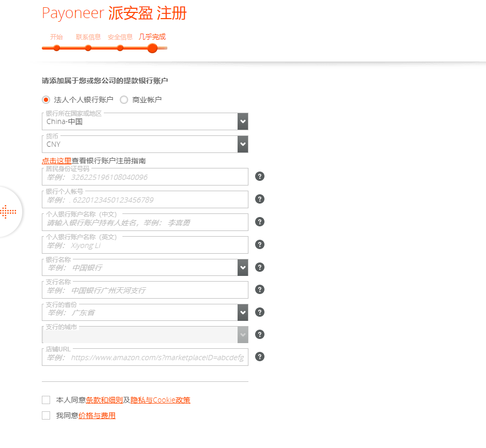The width and height of the screenshot is (486, 448).
Task: Click the orange arrow feedback widget on left edge
Action: point(9,212)
